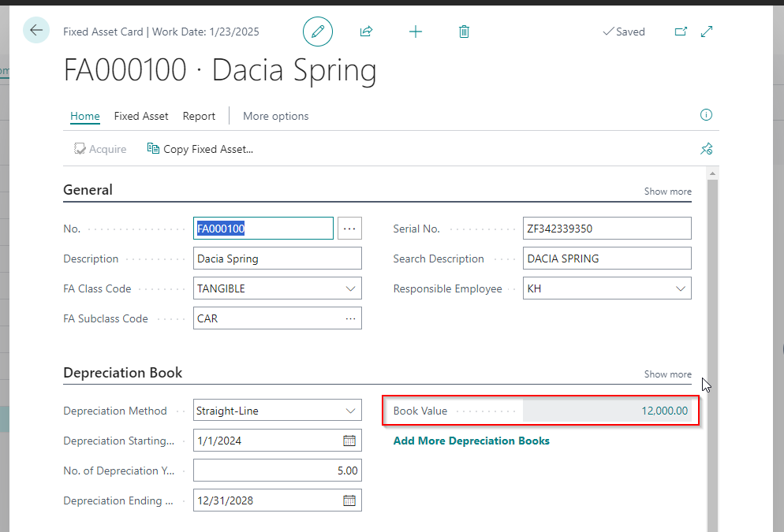
Task: Click Add More Depreciation Books link
Action: click(x=471, y=441)
